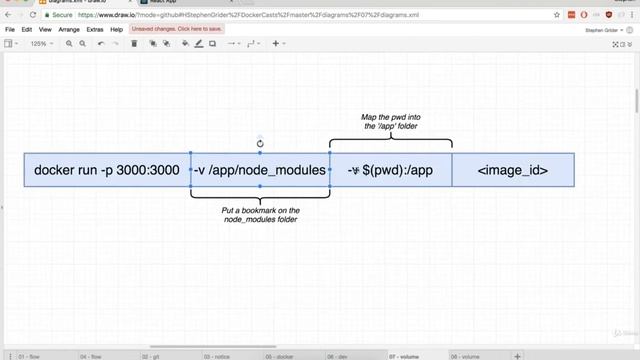Click 'Map the pwd into the /app folder' label
Screen dimensions: 640x360
pos(391,122)
